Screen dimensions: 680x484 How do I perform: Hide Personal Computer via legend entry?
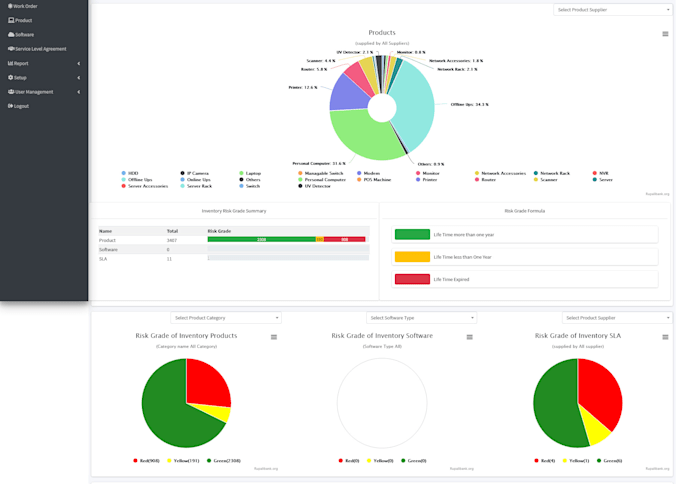pyautogui.click(x=322, y=180)
